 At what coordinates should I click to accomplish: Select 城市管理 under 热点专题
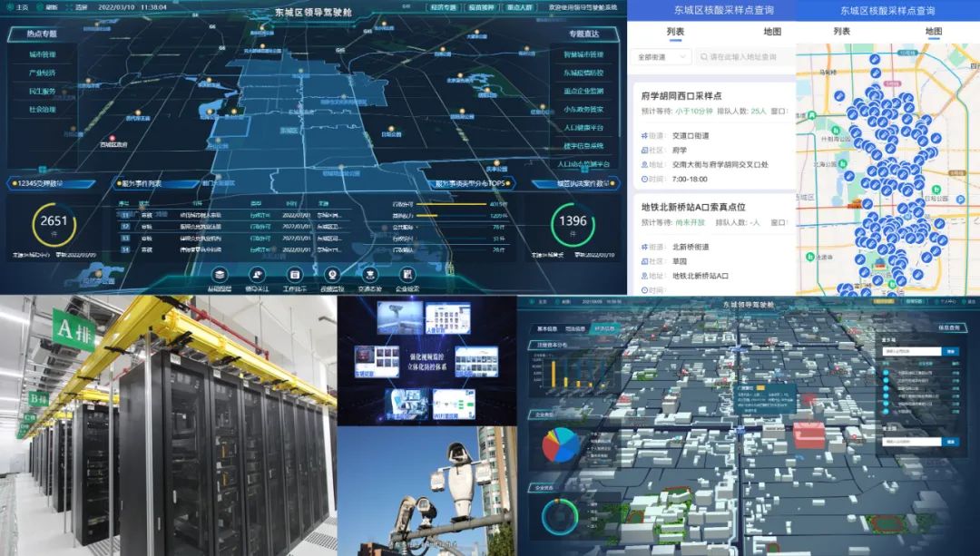[x=43, y=54]
